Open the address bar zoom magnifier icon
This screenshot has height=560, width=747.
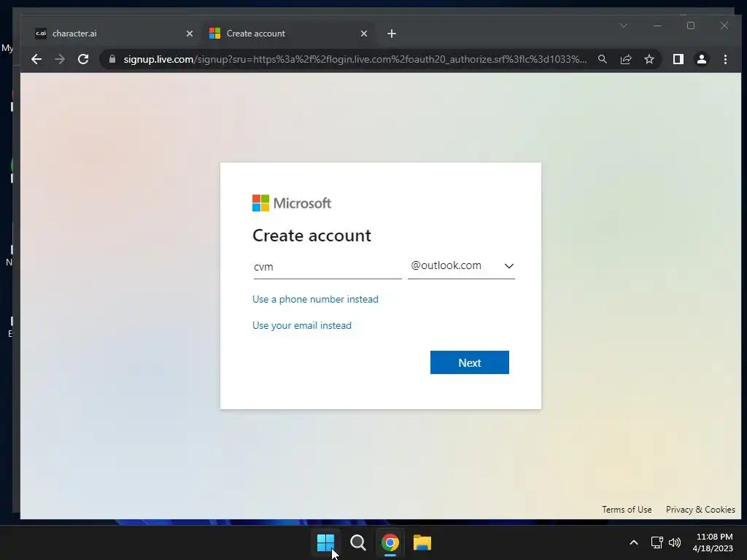(x=602, y=59)
